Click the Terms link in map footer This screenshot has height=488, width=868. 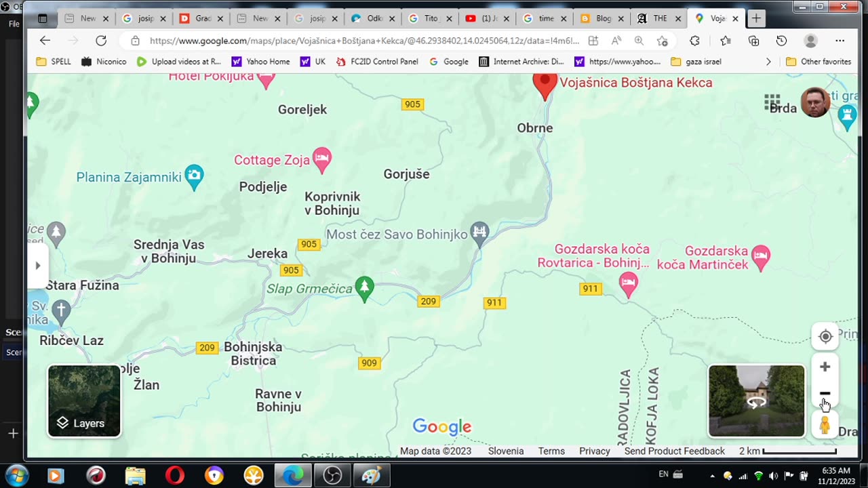[551, 451]
